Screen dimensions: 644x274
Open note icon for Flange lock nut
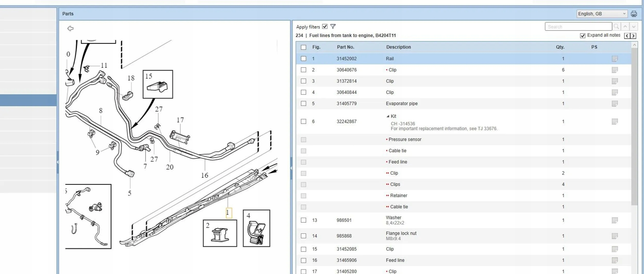(x=615, y=236)
